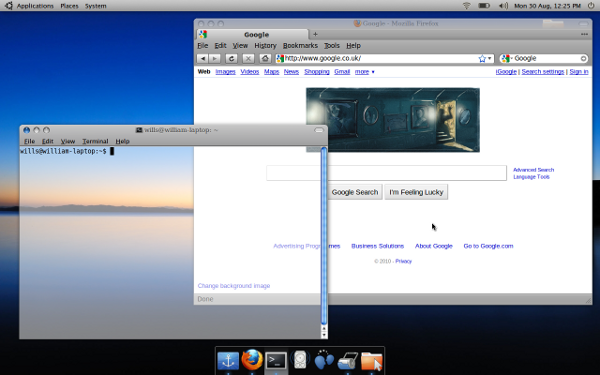Open the Applications menu
Image resolution: width=600 pixels, height=375 pixels.
point(35,6)
